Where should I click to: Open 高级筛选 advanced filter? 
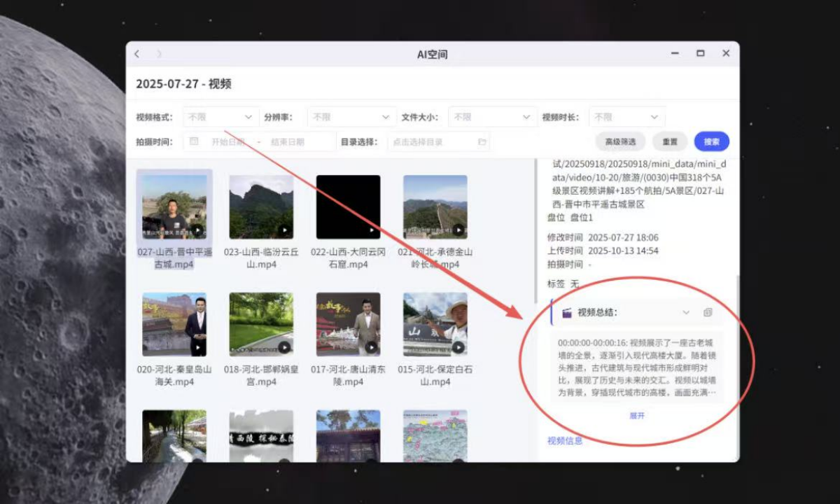click(619, 141)
